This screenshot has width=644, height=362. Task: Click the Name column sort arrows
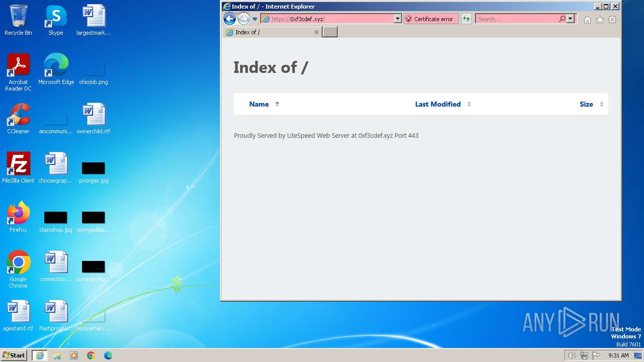[x=277, y=104]
